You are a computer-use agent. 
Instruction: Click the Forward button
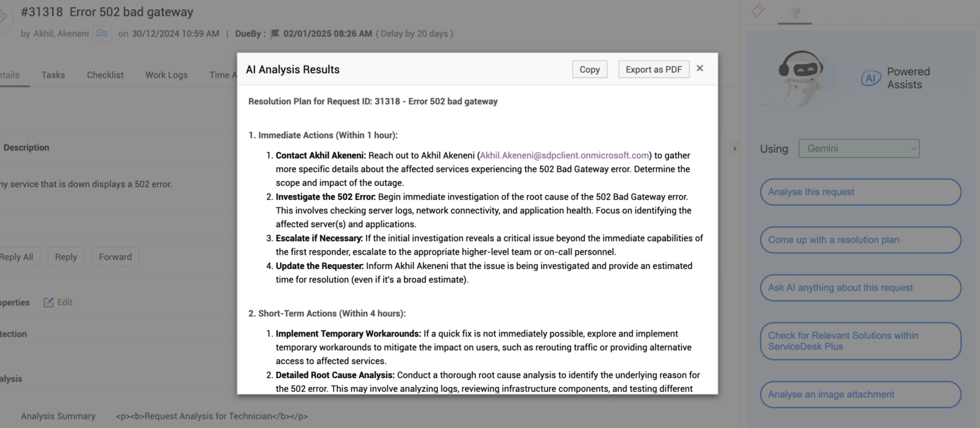click(x=115, y=257)
